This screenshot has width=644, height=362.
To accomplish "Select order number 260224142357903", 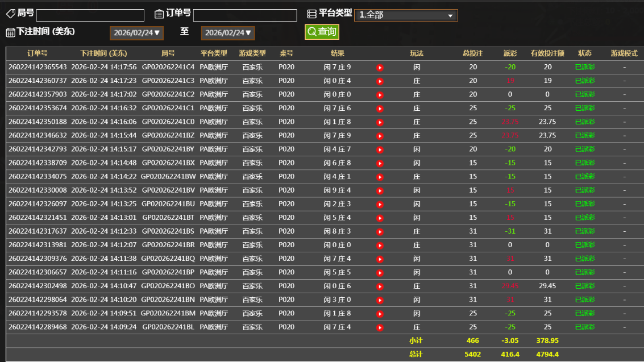I will [38, 94].
